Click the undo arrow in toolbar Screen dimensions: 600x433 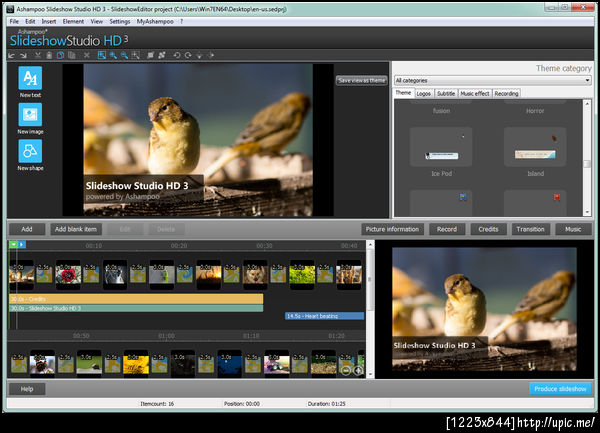click(12, 56)
